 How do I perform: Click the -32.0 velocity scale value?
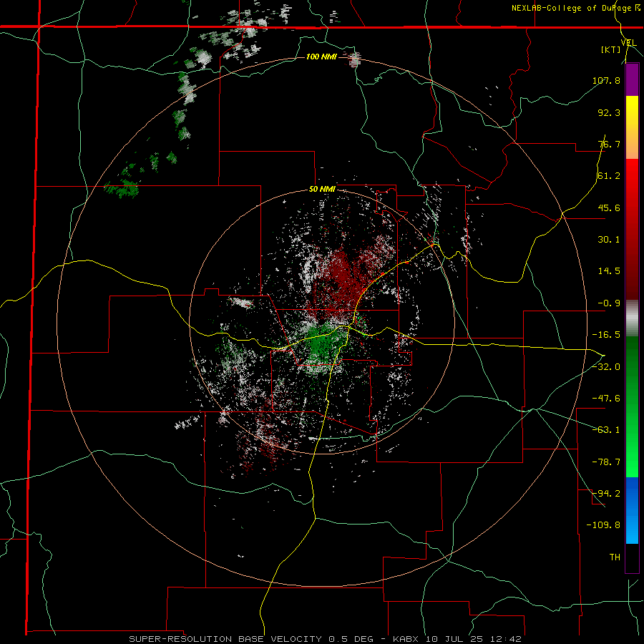(x=606, y=367)
